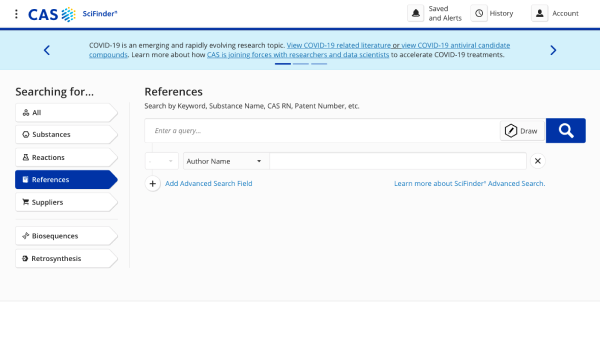
Task: Go to previous banner message
Action: coord(47,50)
